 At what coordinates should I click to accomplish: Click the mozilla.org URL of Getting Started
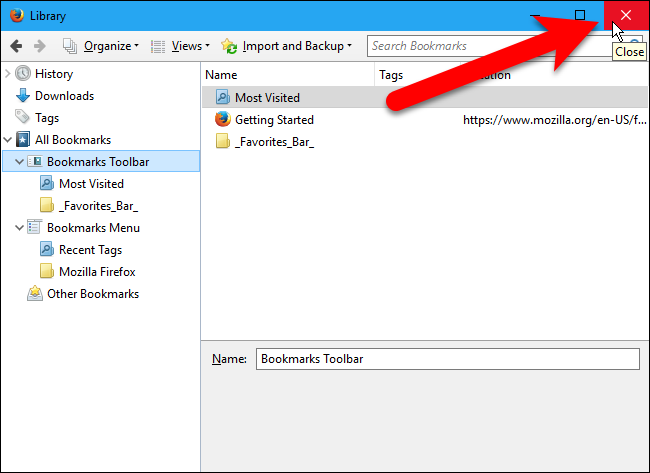click(x=554, y=120)
